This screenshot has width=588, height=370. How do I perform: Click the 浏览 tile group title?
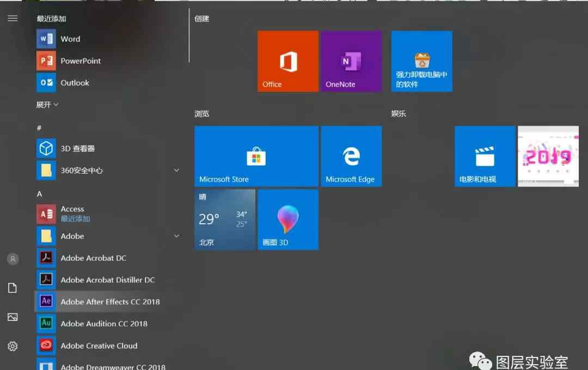click(x=202, y=114)
